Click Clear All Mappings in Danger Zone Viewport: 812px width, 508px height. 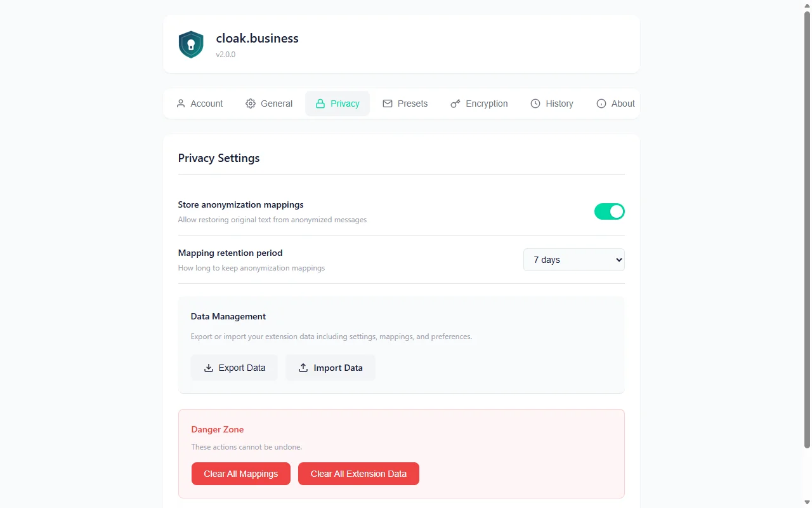coord(240,474)
